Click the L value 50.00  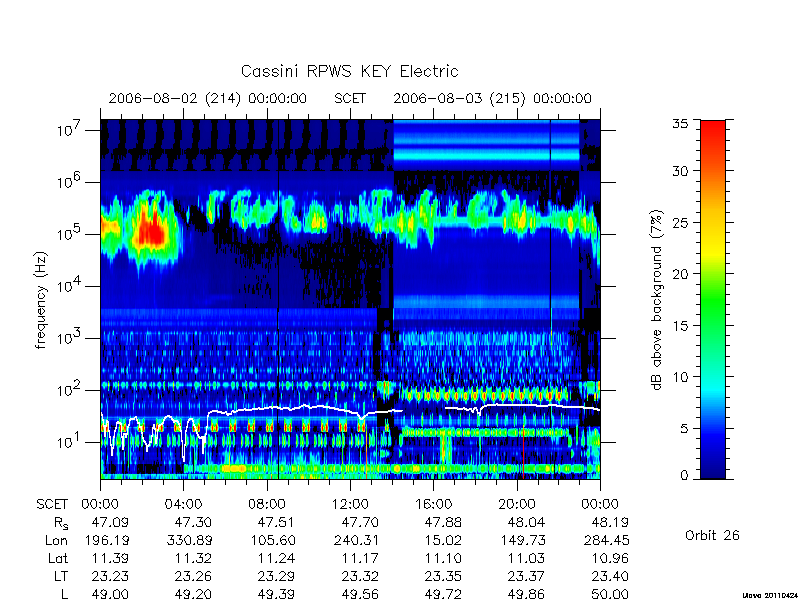pos(610,594)
